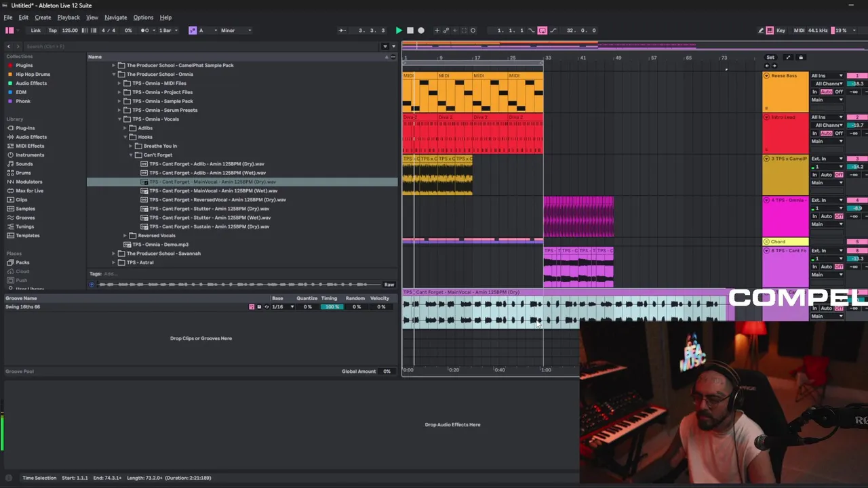Click the Cant Forget MainVocal clip header
868x488 pixels.
(565, 292)
